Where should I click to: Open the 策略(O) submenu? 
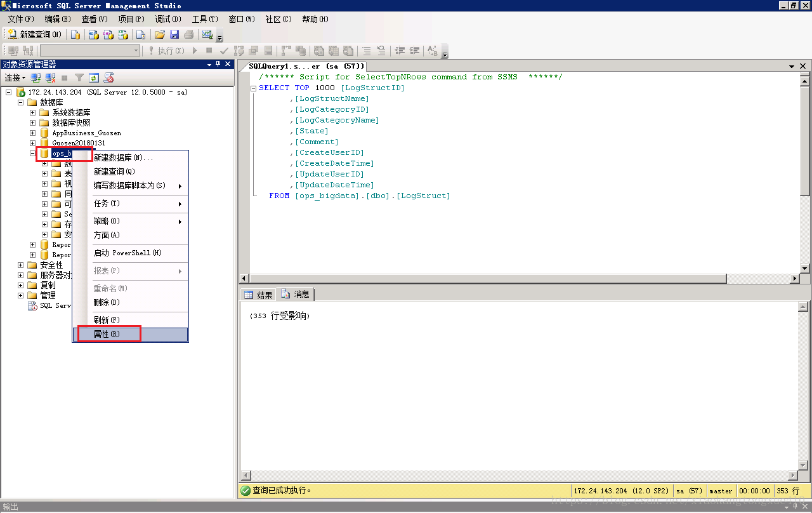pos(130,221)
